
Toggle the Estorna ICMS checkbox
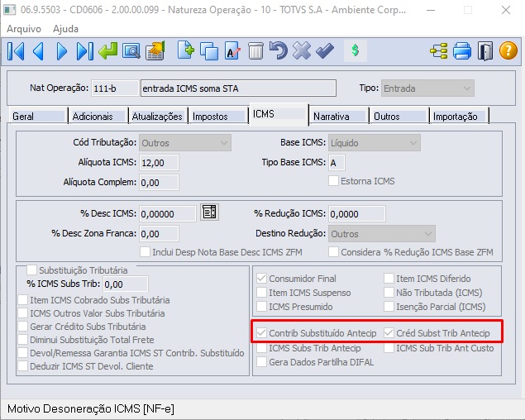(x=333, y=181)
